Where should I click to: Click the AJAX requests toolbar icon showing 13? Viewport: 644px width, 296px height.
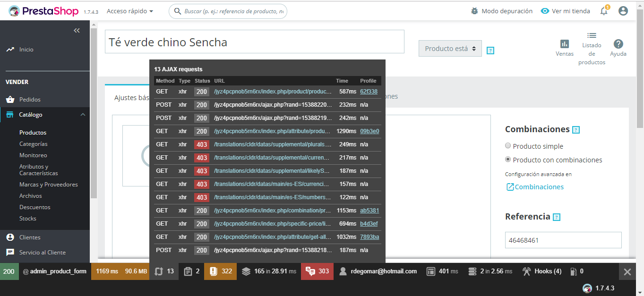coord(164,271)
